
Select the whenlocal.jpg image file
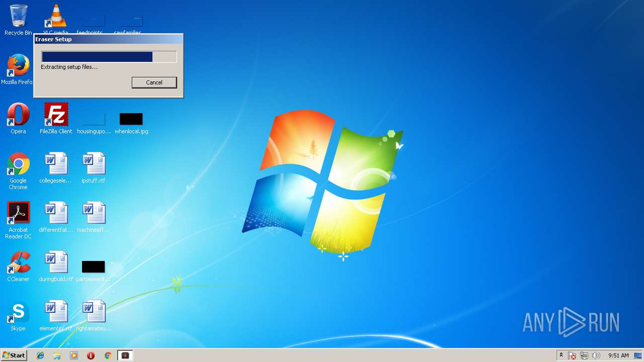coord(131,124)
